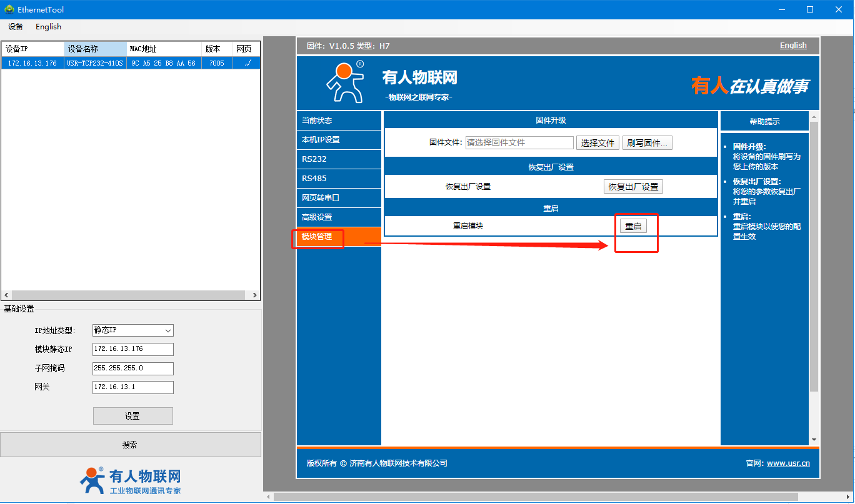Follow the www.usr.cn website link
Image resolution: width=855 pixels, height=504 pixels.
click(x=787, y=463)
